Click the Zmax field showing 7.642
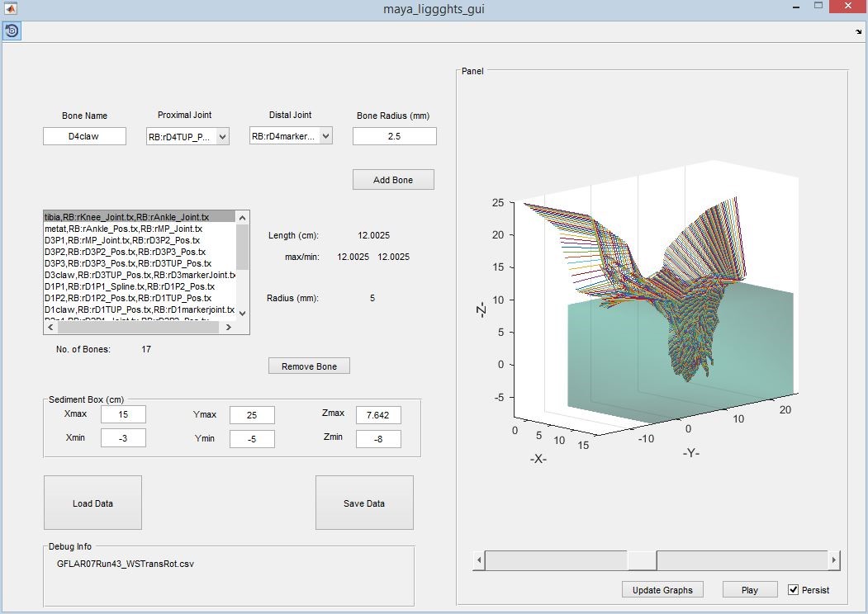Screen dimensions: 868x614 378,414
